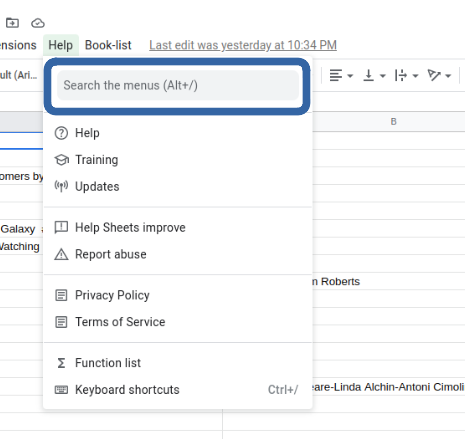
Task: Open Keyboard shortcuts entry
Action: (x=178, y=390)
